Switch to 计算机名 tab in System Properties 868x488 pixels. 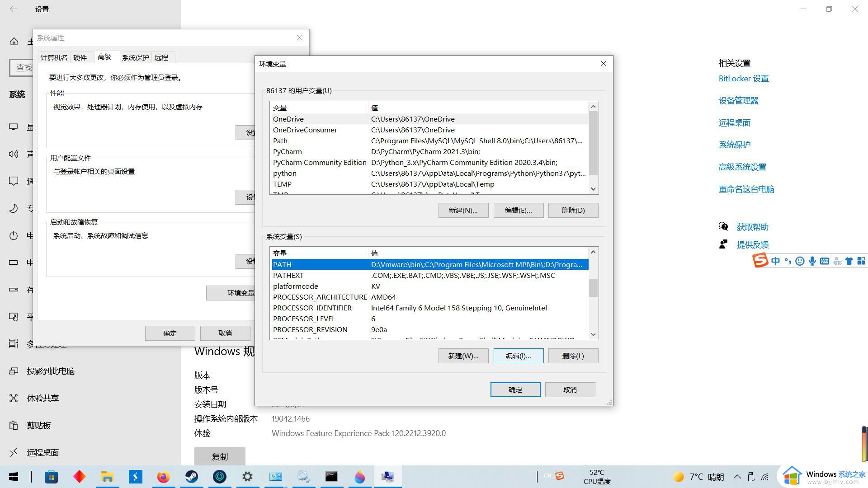point(54,57)
